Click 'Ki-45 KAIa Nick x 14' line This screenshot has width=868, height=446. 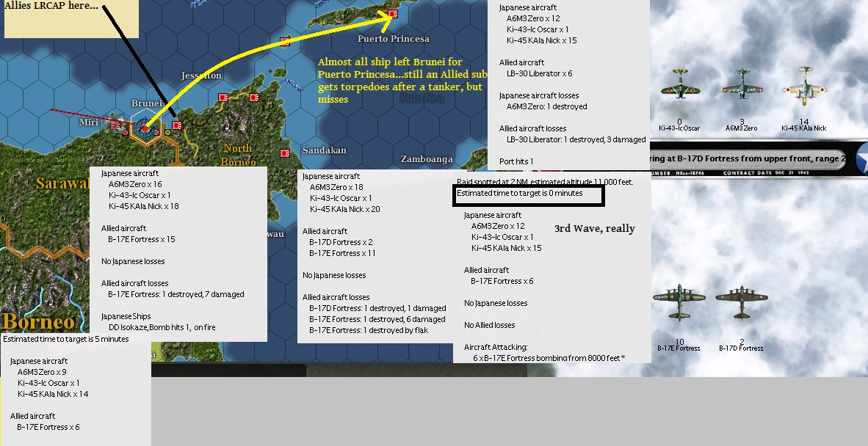pyautogui.click(x=53, y=395)
